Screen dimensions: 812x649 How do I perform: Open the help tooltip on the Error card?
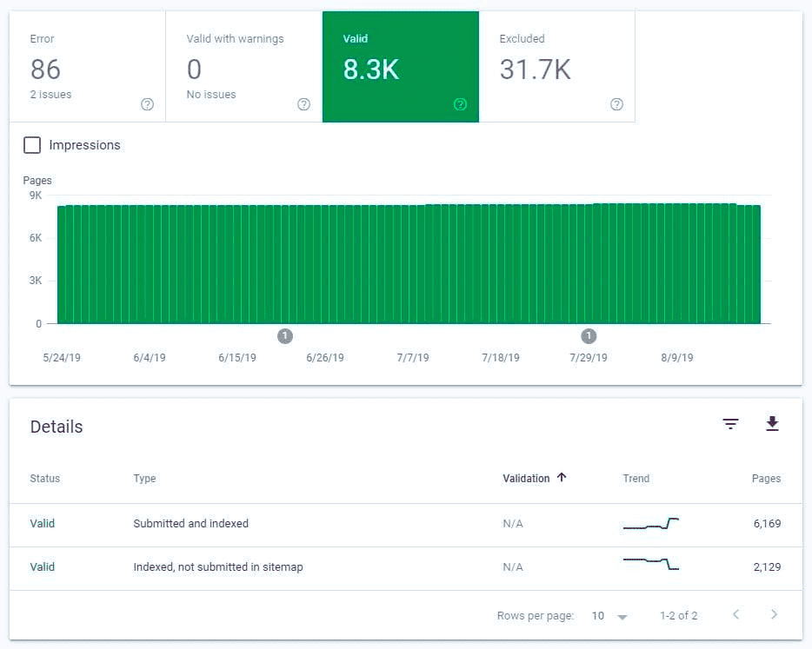(147, 103)
